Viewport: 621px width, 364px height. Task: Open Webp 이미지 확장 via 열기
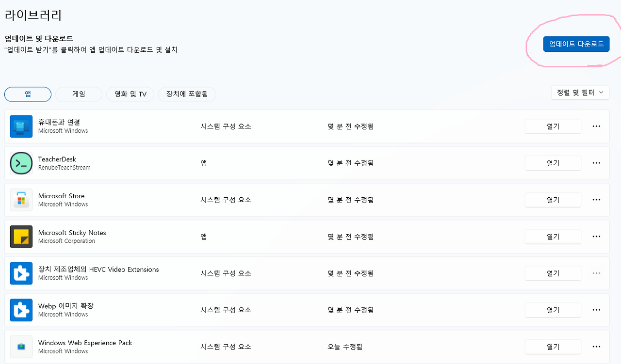click(553, 310)
